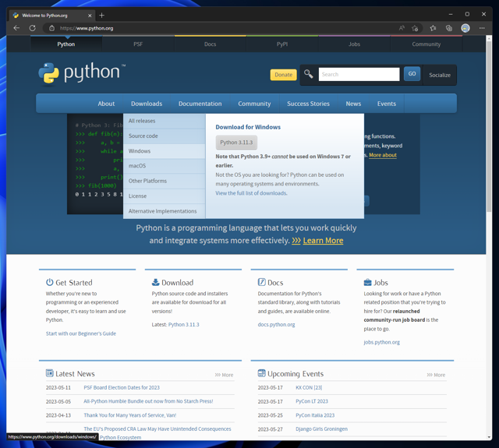The width and height of the screenshot is (499, 448).
Task: Open the Documentation menu
Action: pos(200,104)
